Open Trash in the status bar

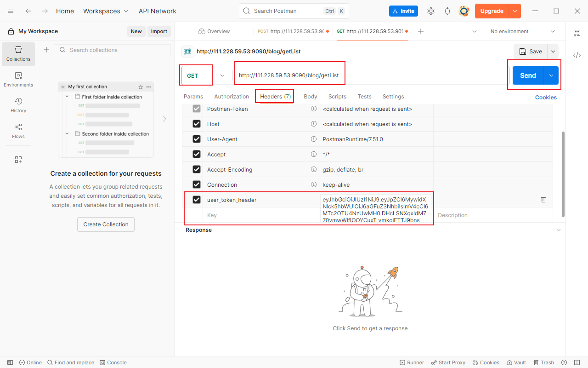pos(543,362)
